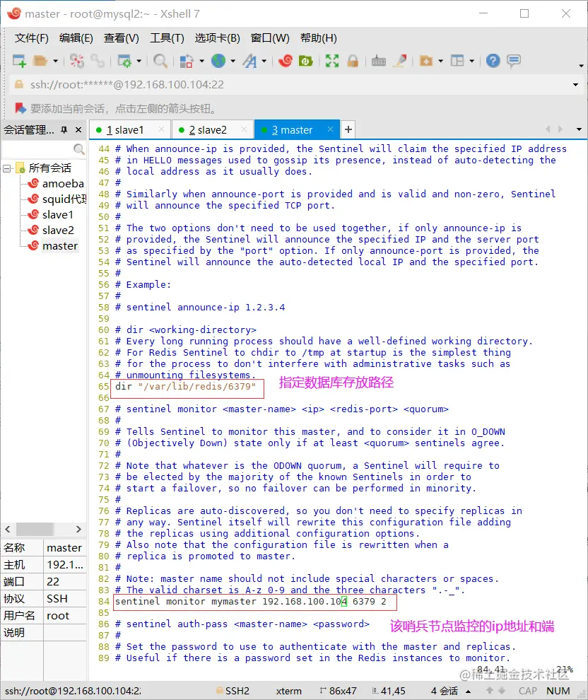Click the 主机 value 192.1... cell
Viewport: 588px width, 700px height.
click(x=65, y=565)
